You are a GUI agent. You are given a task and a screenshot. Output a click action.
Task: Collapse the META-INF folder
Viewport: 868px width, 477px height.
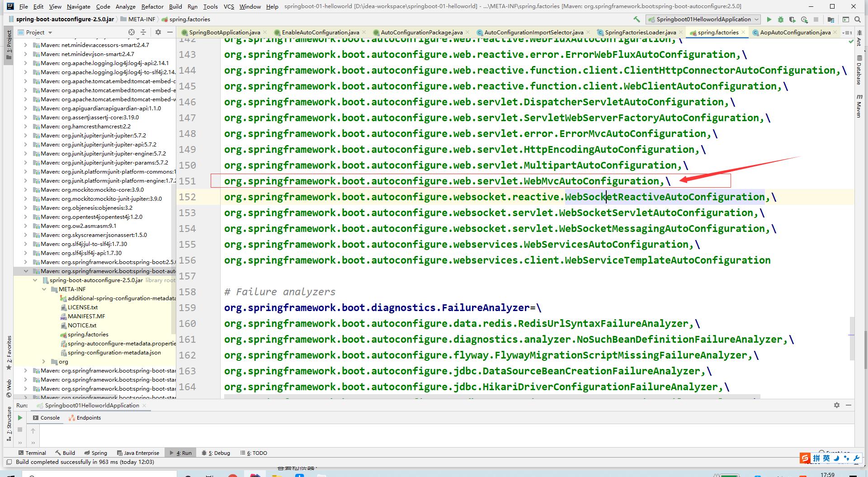point(44,289)
